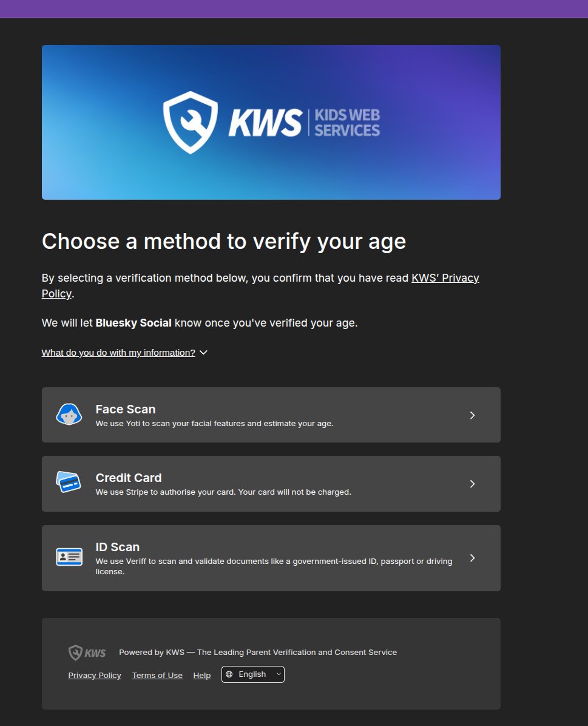Open the footer Privacy Policy link

[x=95, y=676]
